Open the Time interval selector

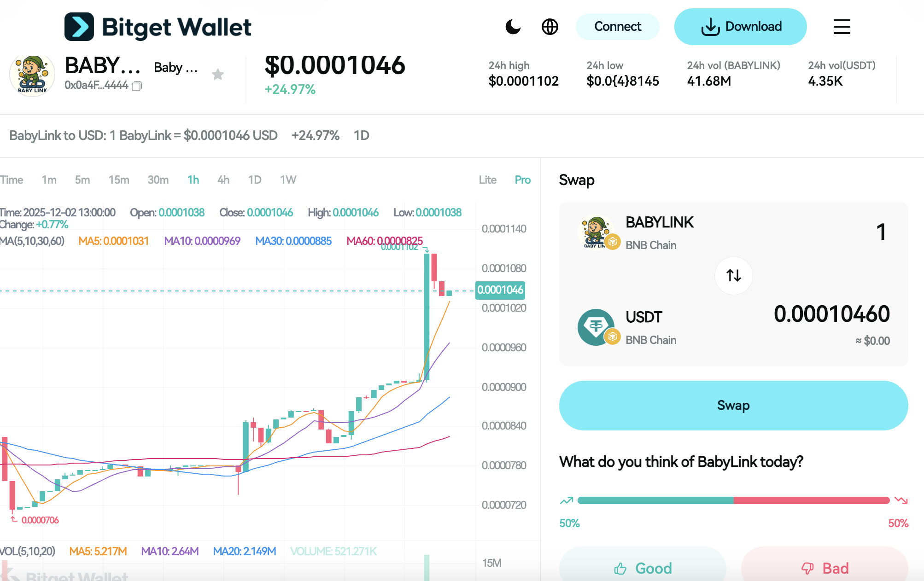click(x=12, y=180)
